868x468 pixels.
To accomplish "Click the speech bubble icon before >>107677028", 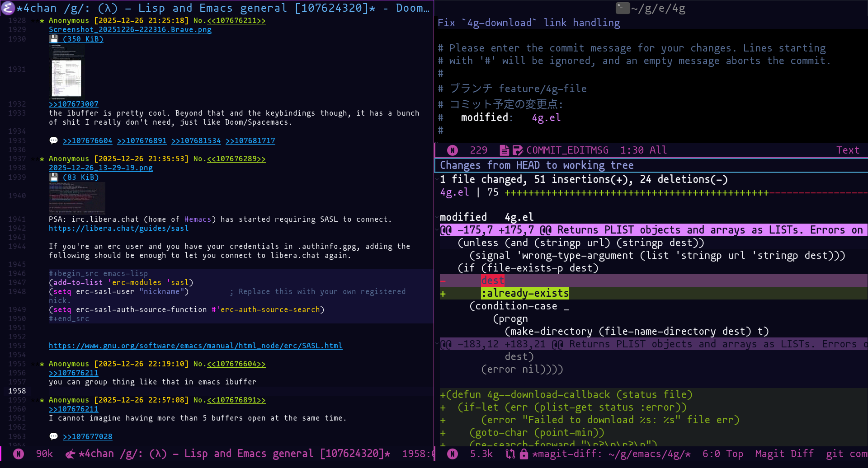I will pos(54,436).
